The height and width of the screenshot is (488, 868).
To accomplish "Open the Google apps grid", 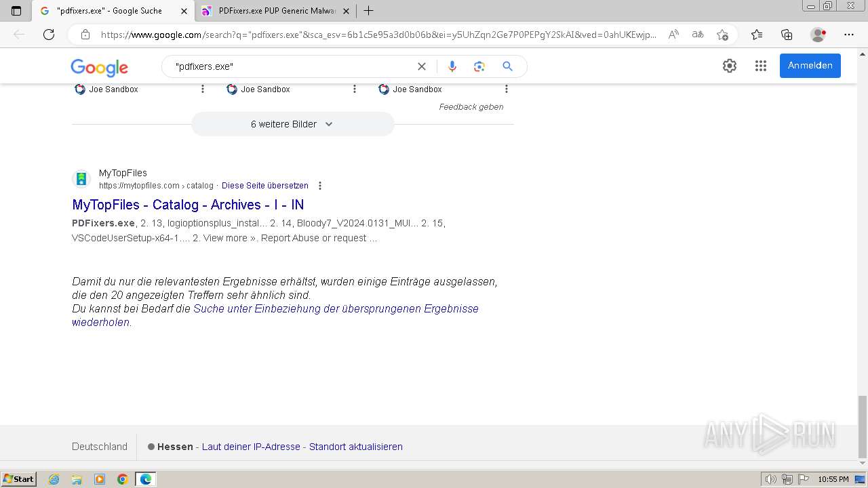I will click(761, 66).
